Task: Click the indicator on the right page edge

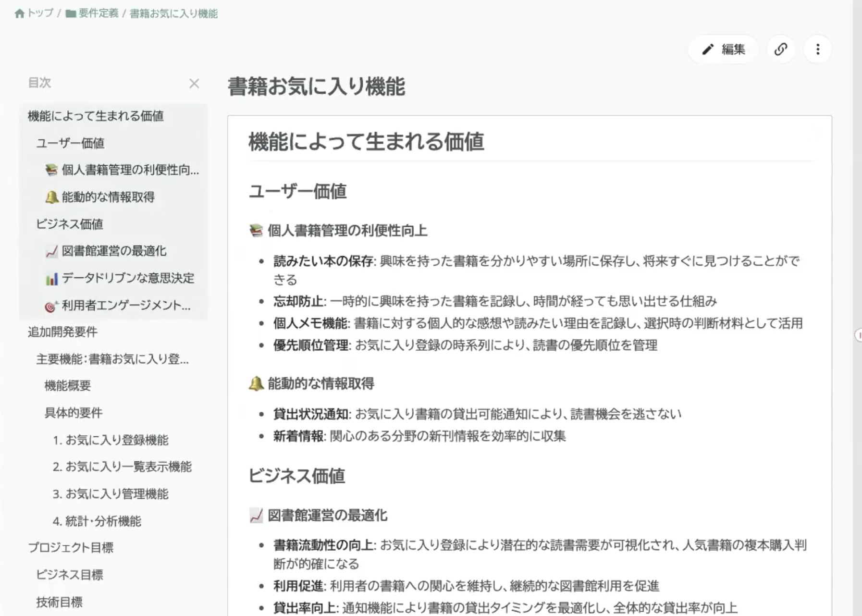Action: tap(859, 335)
